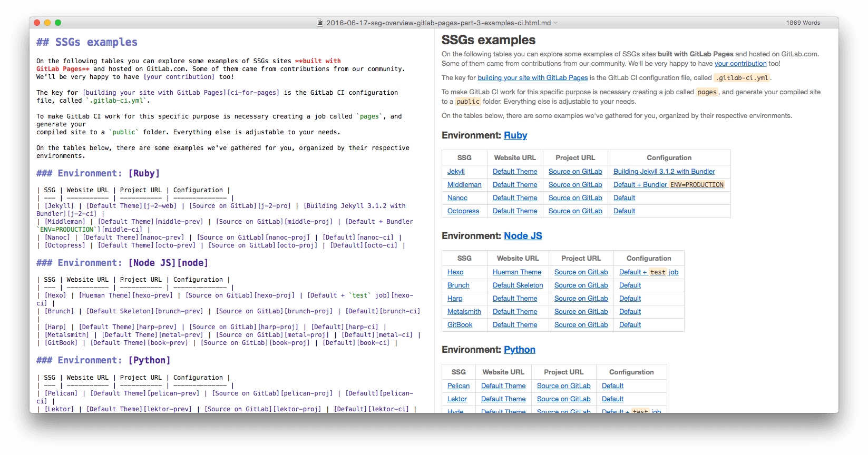
Task: Open the title dropdown chevron next to filename
Action: 555,23
